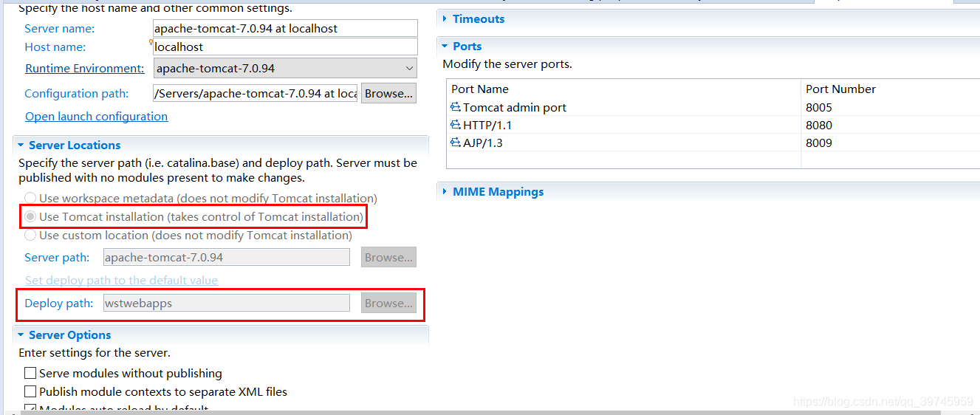This screenshot has height=415, width=980.
Task: Open the Runtime Environment link
Action: coord(85,69)
